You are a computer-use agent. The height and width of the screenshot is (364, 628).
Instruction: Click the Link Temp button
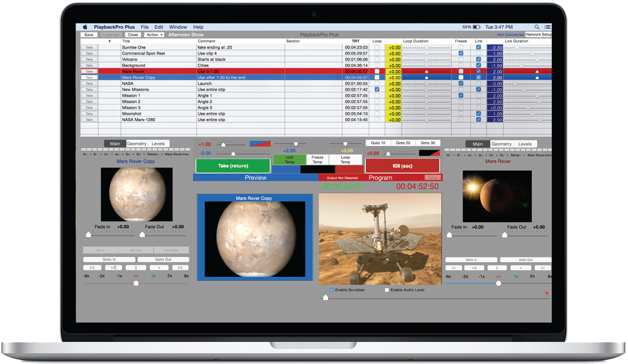pos(289,160)
